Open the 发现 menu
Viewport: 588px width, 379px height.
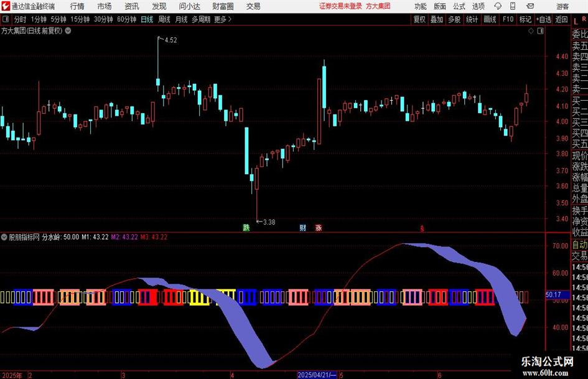(159, 6)
